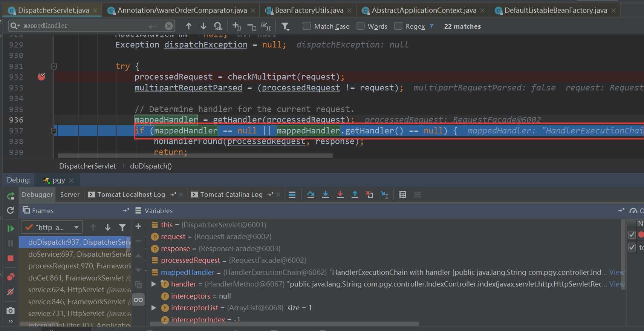The width and height of the screenshot is (644, 331).
Task: Click View link for handler value
Action: coord(617,284)
